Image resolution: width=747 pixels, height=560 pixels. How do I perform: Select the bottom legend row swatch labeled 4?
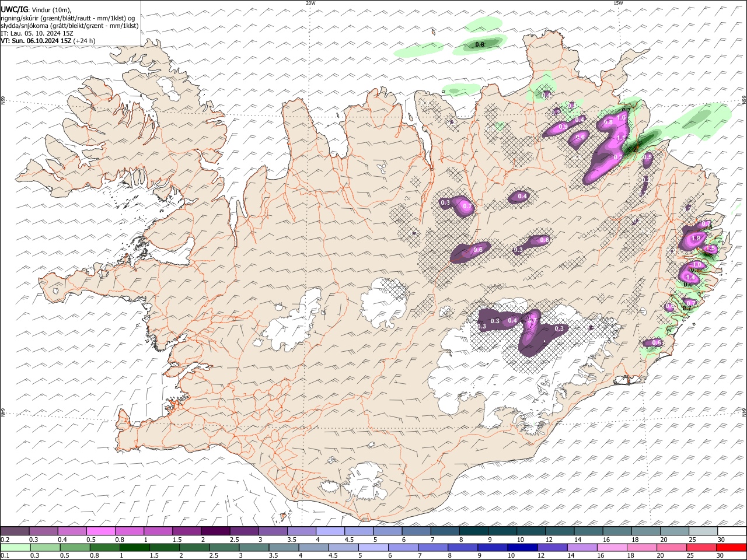click(313, 548)
